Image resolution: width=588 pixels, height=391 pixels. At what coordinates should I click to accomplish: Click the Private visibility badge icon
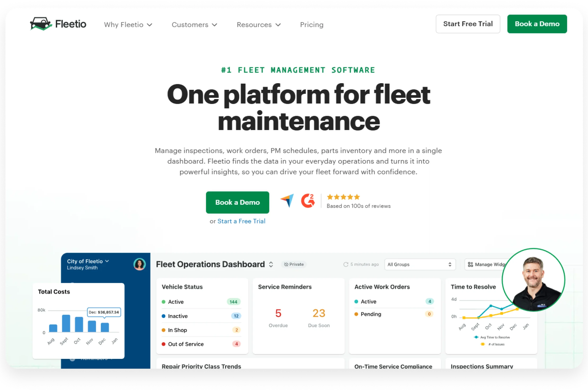click(286, 264)
